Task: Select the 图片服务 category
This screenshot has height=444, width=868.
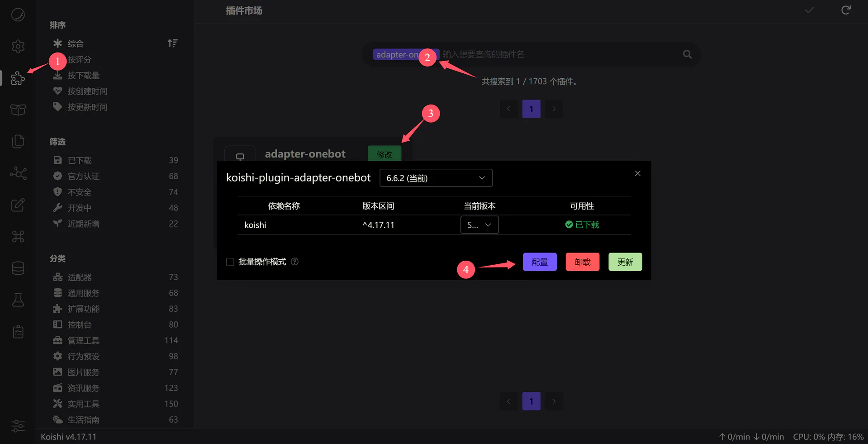Action: pos(115,372)
